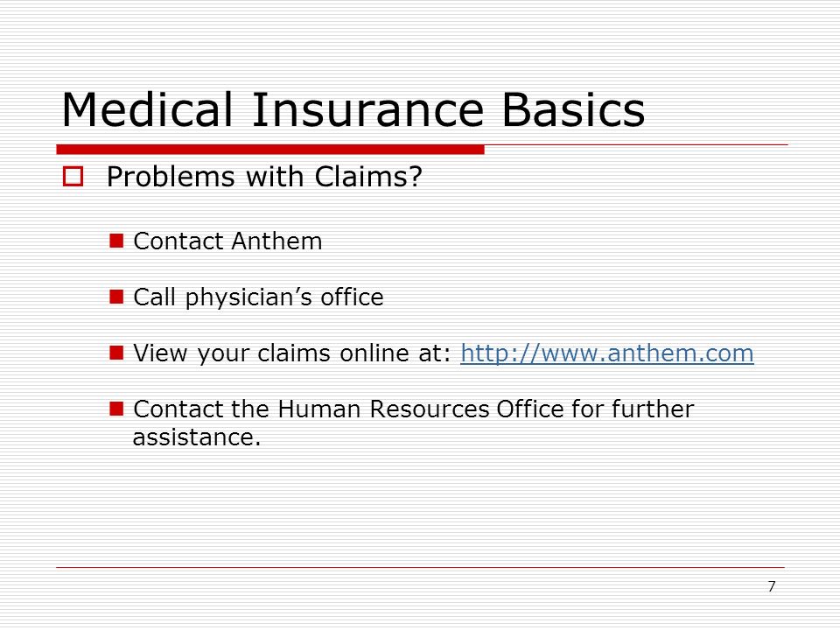Screen dimensions: 840x630
Task: Click the Contact Anthem text line
Action: 227,241
